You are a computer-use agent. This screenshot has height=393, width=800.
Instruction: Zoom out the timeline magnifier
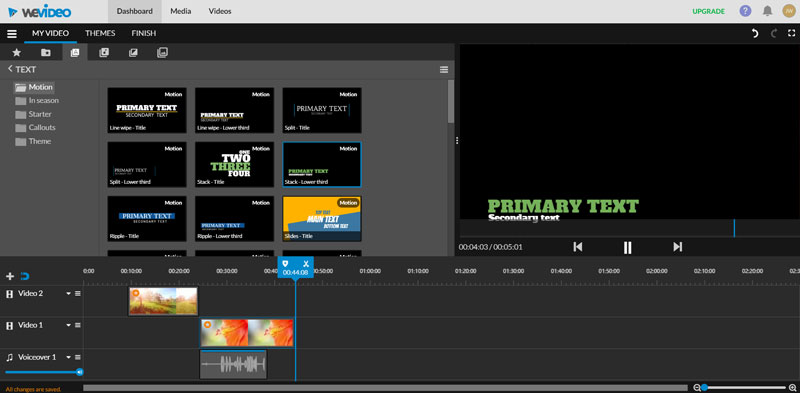coord(696,388)
